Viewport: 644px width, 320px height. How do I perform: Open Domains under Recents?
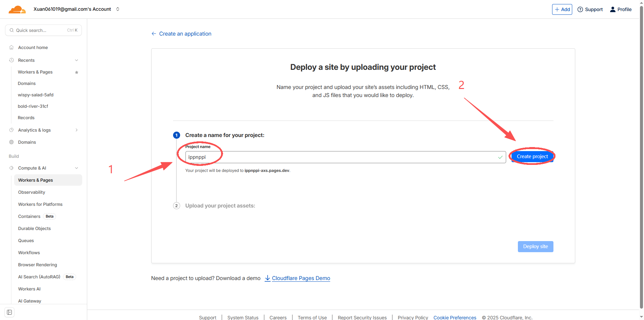coord(26,83)
